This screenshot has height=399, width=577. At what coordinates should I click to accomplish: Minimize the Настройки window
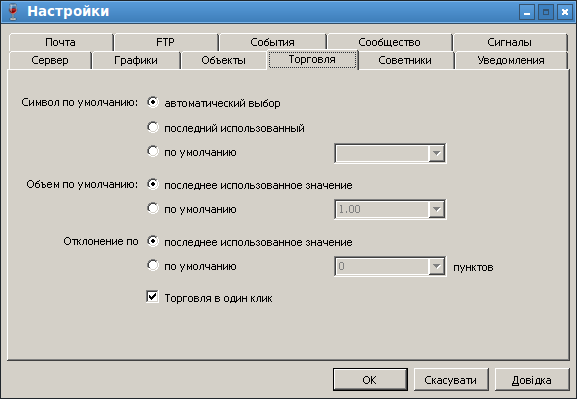click(x=527, y=12)
